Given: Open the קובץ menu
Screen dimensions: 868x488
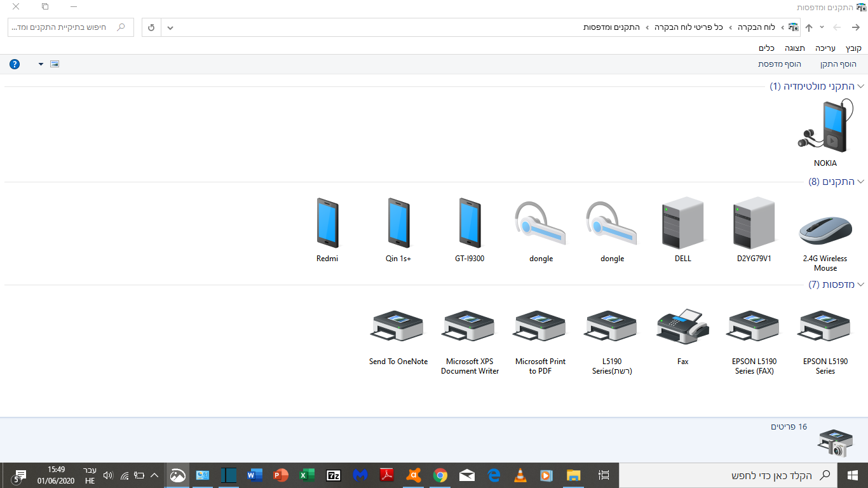Looking at the screenshot, I should 853,48.
